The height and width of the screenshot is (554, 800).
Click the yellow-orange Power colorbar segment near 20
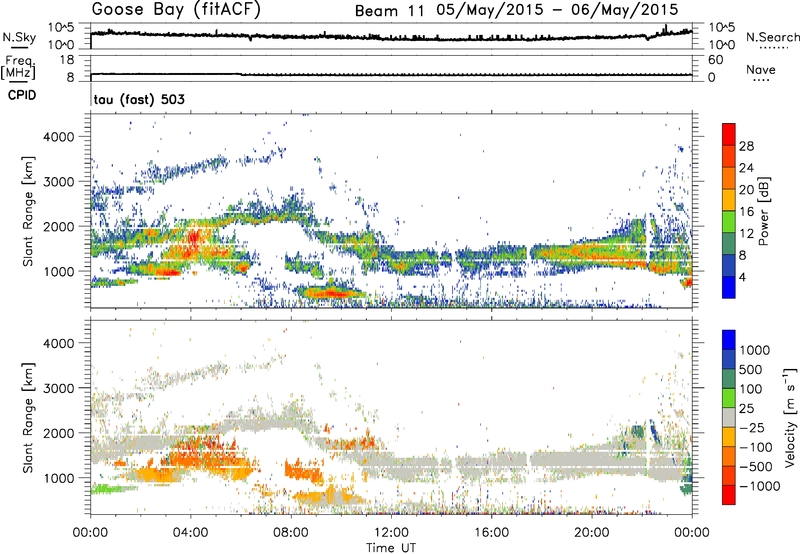point(729,200)
